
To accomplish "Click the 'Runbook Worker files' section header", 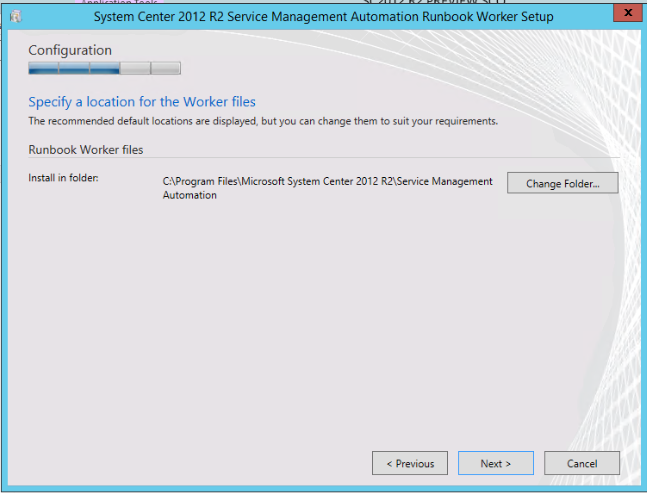I will click(x=85, y=149).
